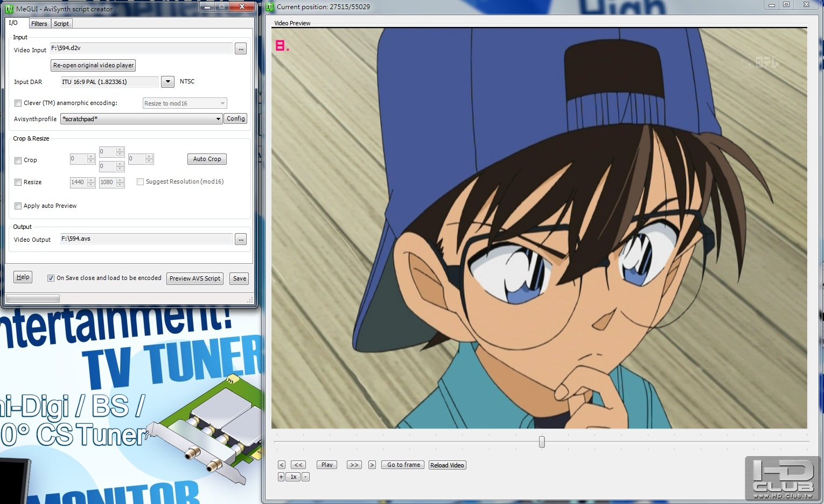Click Go to frame button
Screen dimensions: 824x504
pos(403,465)
